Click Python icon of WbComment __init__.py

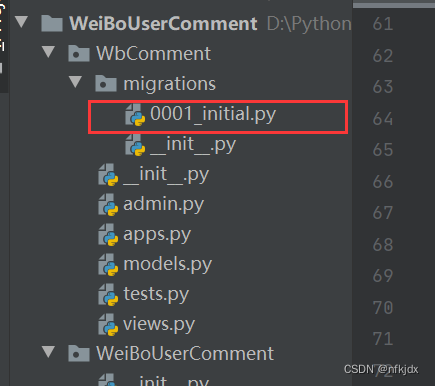108,174
